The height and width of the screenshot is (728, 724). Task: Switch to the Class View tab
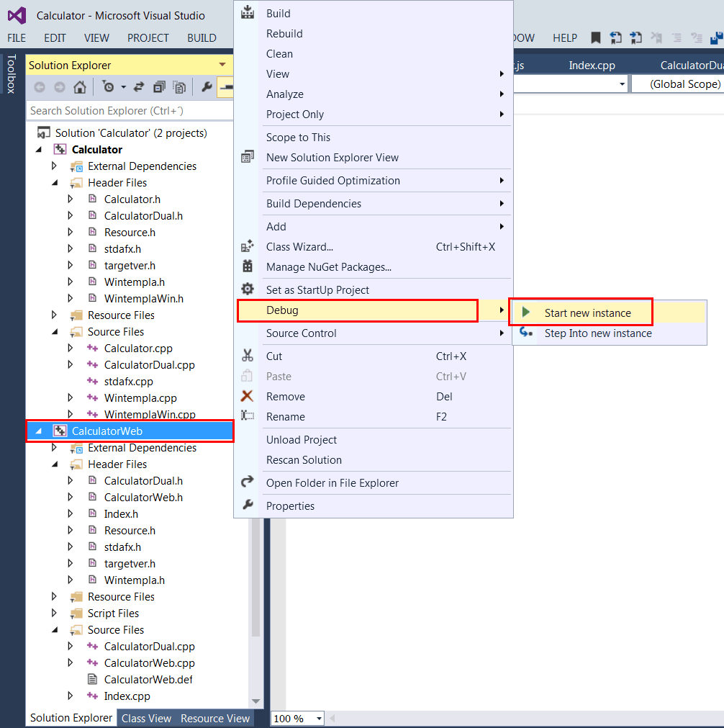tap(146, 718)
